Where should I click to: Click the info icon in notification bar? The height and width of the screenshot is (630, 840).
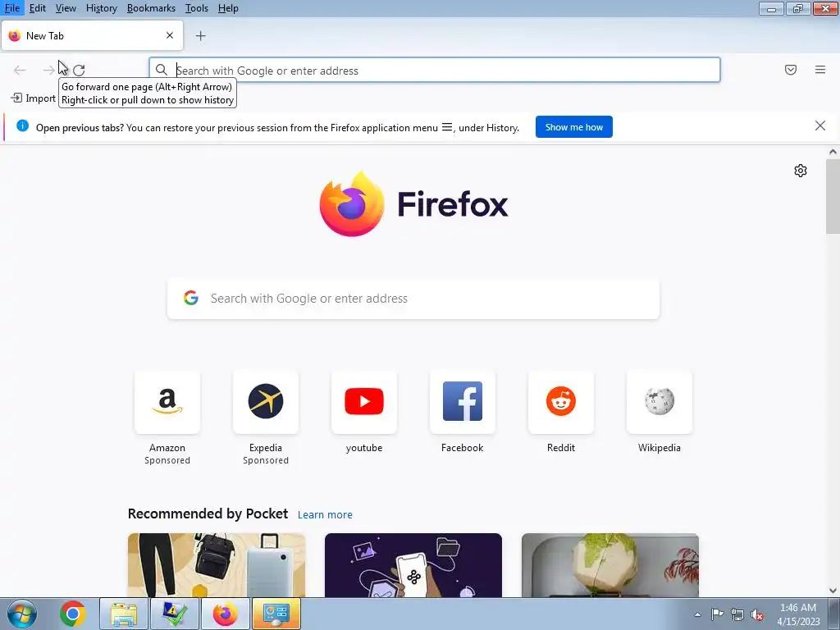(x=22, y=126)
